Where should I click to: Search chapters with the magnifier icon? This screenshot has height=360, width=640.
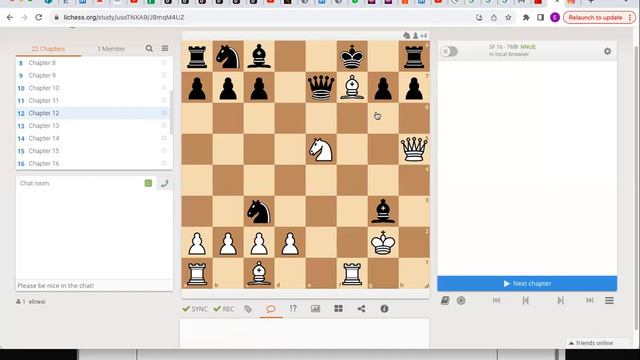pos(149,49)
